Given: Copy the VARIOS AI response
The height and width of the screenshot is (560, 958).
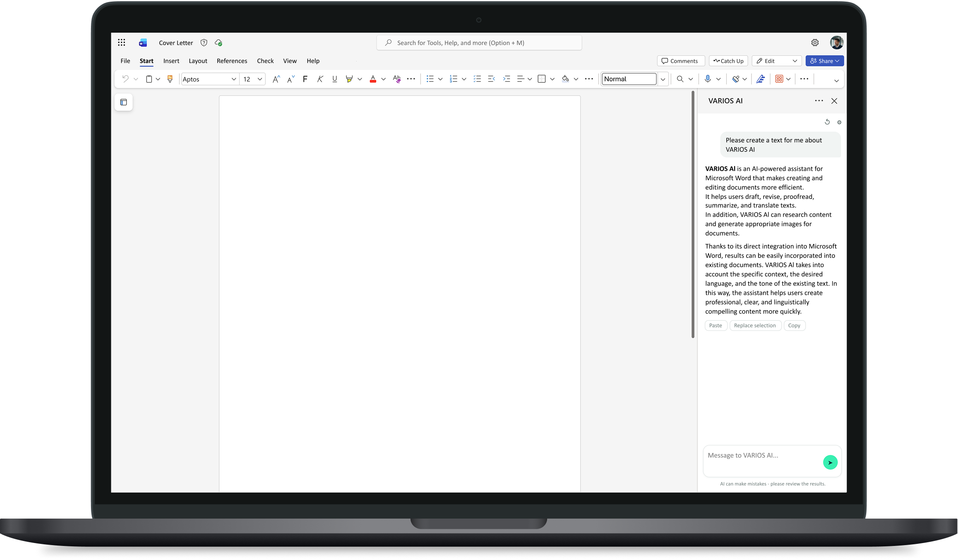Looking at the screenshot, I should (794, 325).
